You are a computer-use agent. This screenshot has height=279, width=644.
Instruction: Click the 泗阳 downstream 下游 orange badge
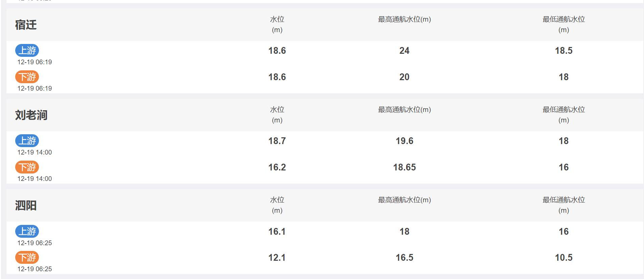(27, 257)
